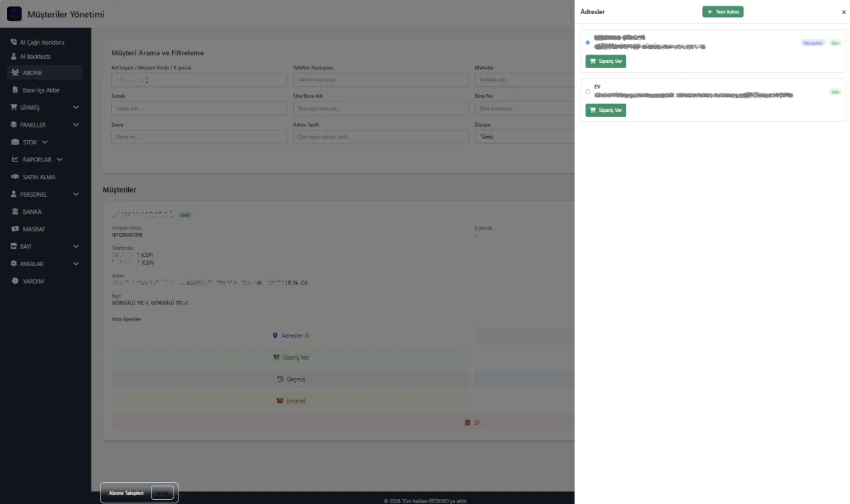Expand the PANELLER submenu chevron

76,125
